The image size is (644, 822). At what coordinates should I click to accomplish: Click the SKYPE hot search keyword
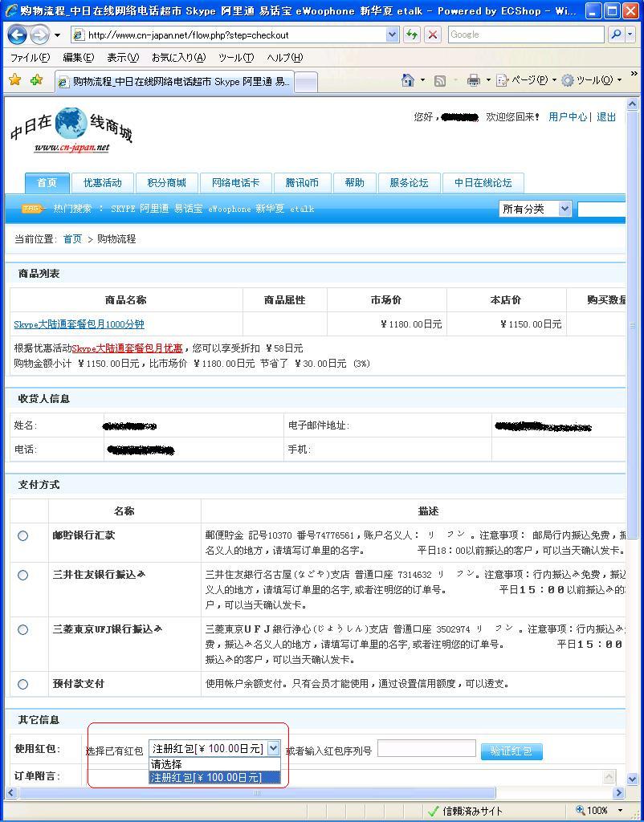123,209
